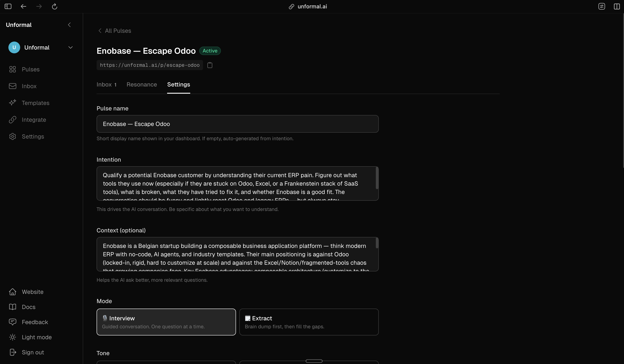Click into the Context text area

(x=237, y=254)
